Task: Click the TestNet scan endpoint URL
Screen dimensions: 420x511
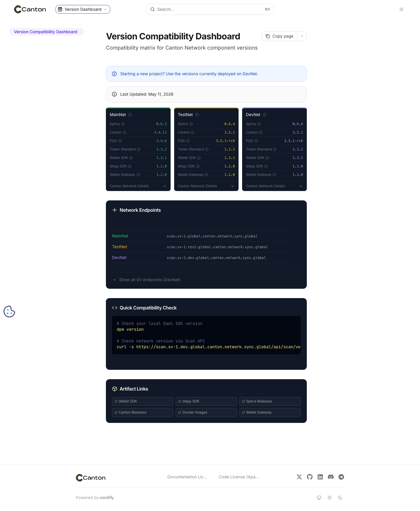Action: tap(217, 247)
